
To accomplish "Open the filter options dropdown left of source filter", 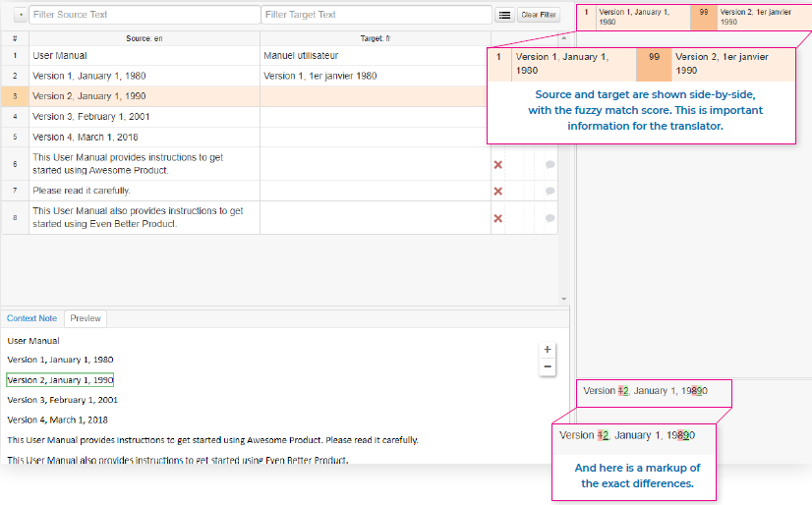I will (21, 16).
